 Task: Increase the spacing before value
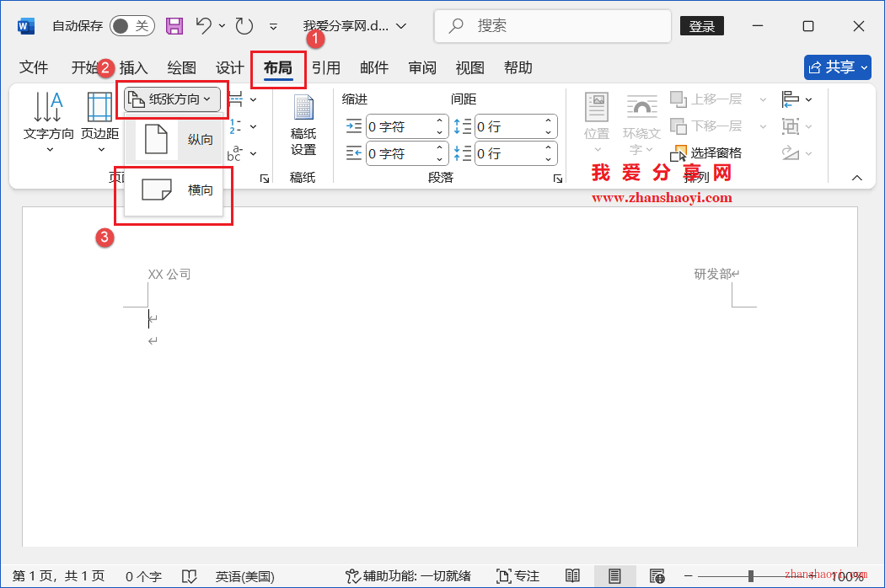coord(548,120)
